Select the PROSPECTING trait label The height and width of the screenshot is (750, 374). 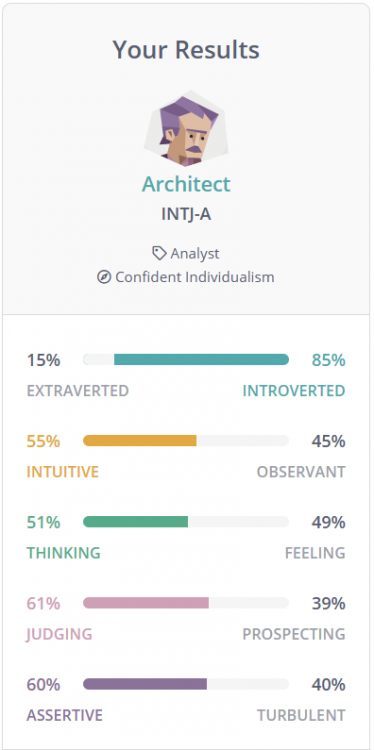click(x=294, y=634)
